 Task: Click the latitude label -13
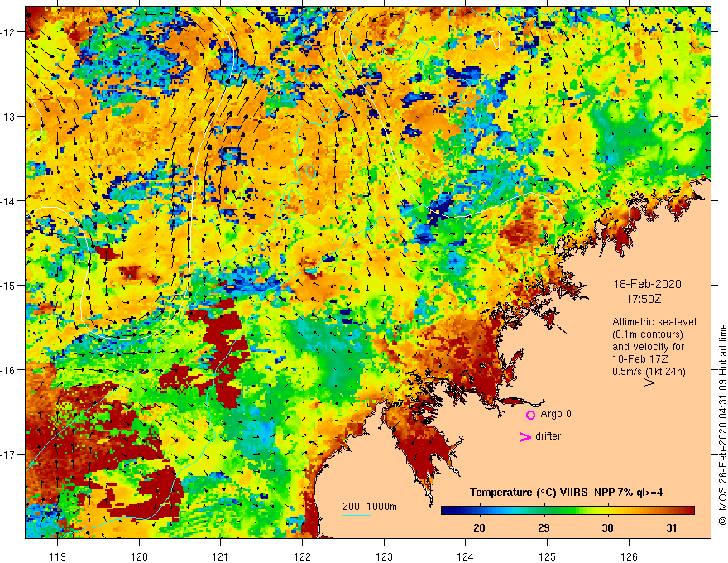point(9,117)
